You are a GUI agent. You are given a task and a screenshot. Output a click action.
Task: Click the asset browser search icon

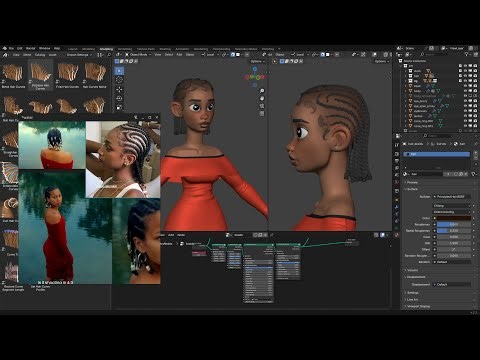109,55
